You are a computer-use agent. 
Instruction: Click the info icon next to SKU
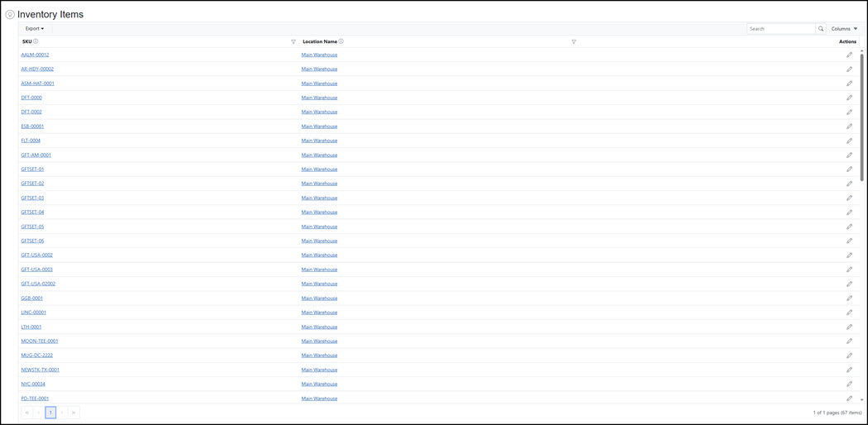(x=36, y=41)
